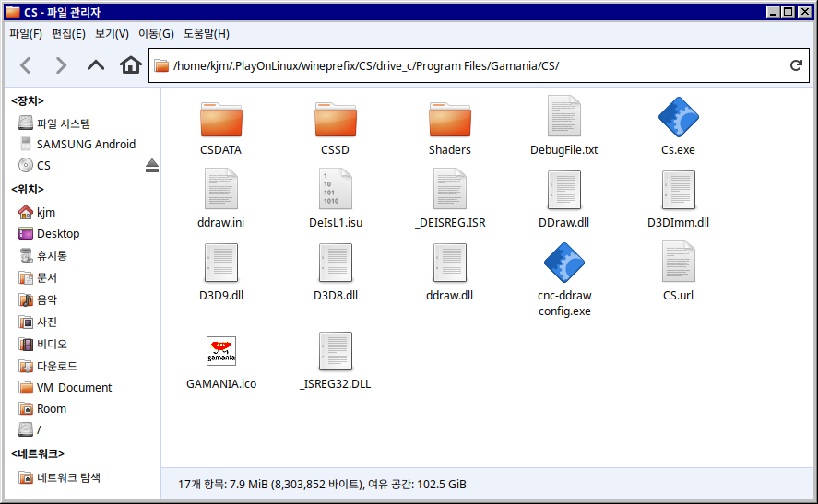The image size is (818, 504).
Task: Click the <네트워크> section header
Action: click(38, 453)
